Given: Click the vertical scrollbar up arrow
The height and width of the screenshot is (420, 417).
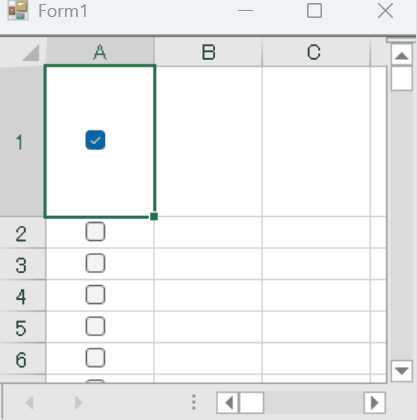Looking at the screenshot, I should pyautogui.click(x=402, y=55).
